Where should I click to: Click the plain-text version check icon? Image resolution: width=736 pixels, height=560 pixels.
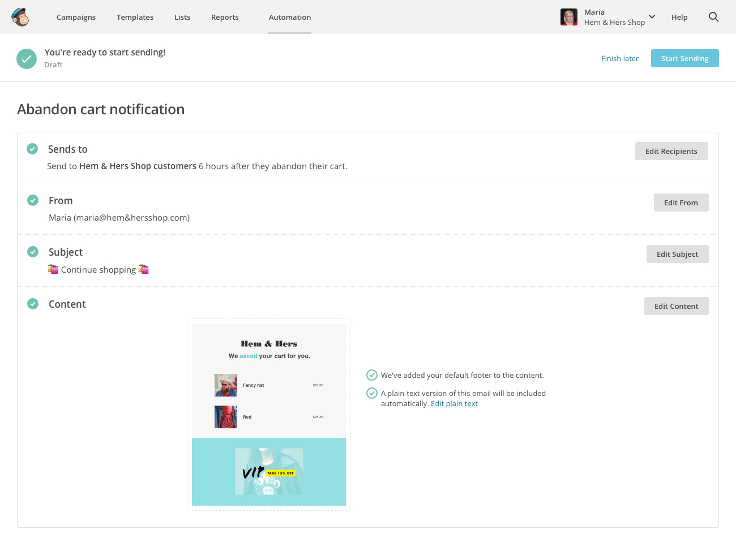tap(372, 393)
